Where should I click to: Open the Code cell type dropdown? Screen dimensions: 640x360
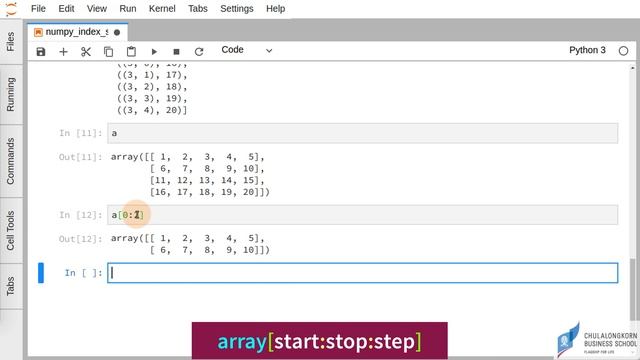[247, 50]
